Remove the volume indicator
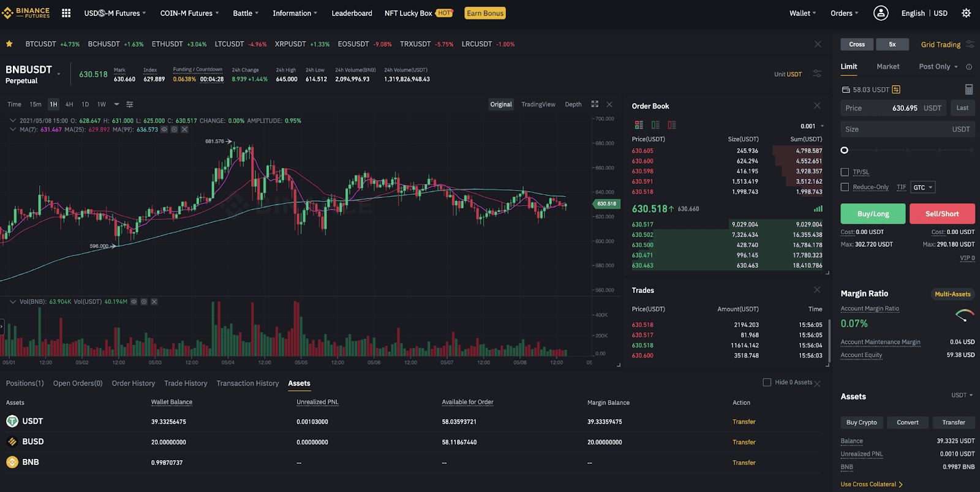The height and width of the screenshot is (492, 980). coord(154,301)
